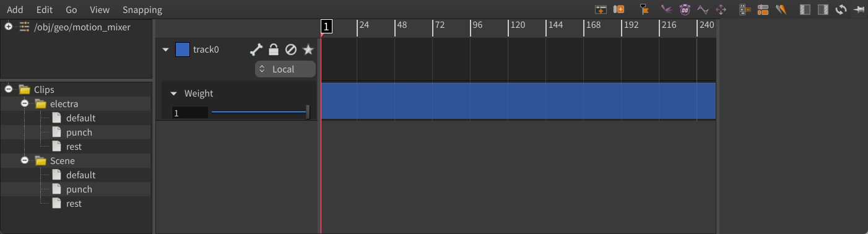Click the blue track0 color swatch
868x234 pixels.
(183, 50)
